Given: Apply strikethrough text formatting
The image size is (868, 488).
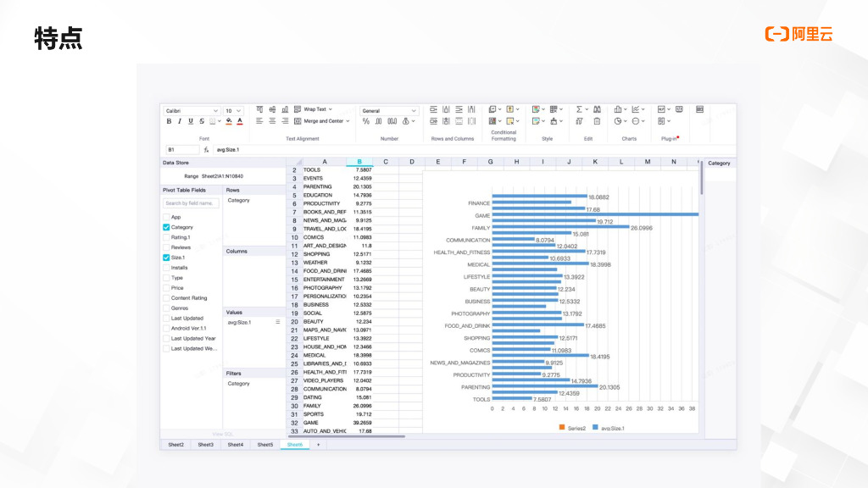Looking at the screenshot, I should pos(201,121).
